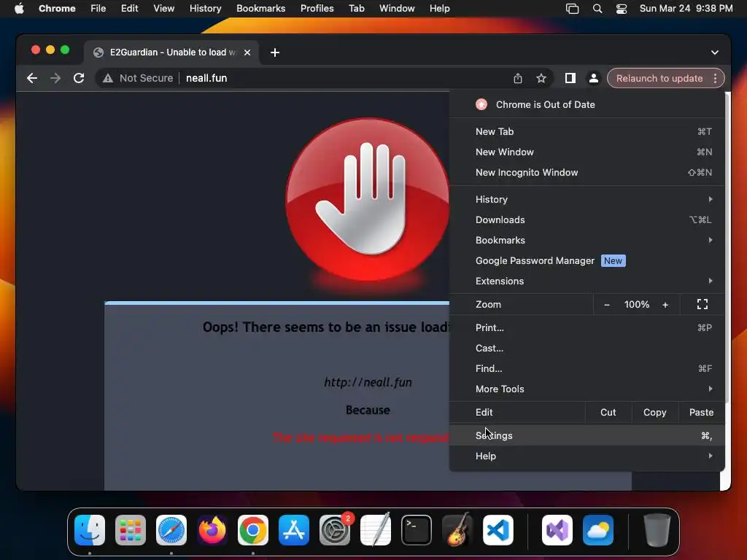The width and height of the screenshot is (747, 560).
Task: Increase zoom with the plus button
Action: tap(665, 305)
